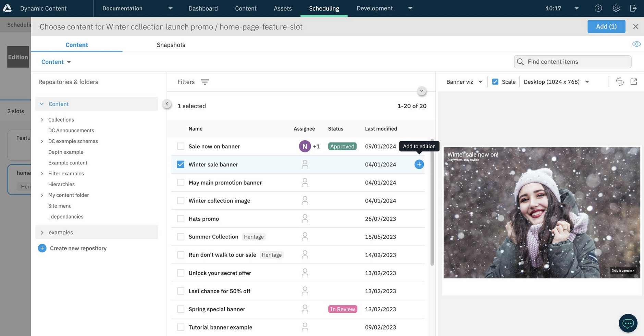Check the Sale now on banner checkbox
The image size is (644, 336).
coord(181,146)
